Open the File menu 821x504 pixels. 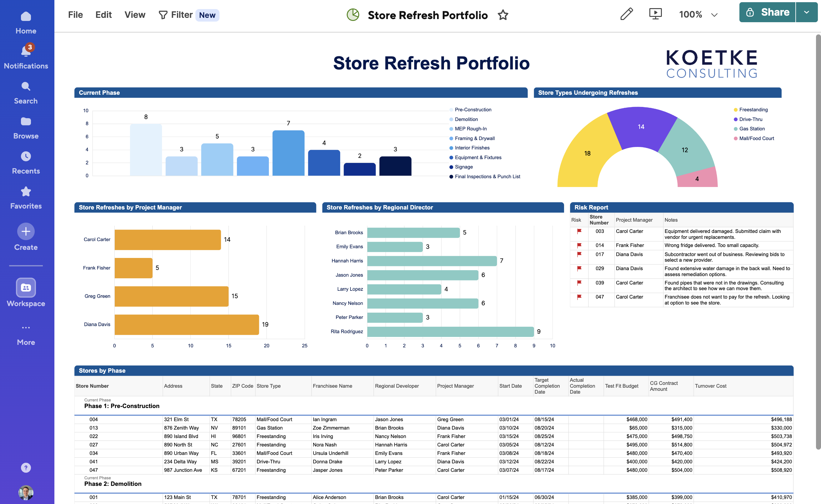(75, 15)
